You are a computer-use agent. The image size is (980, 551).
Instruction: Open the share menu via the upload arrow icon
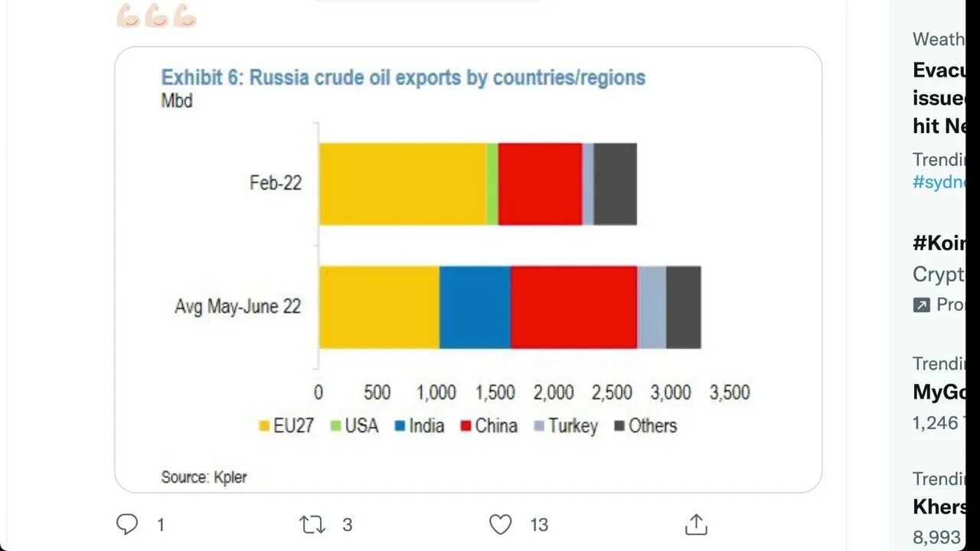[695, 524]
